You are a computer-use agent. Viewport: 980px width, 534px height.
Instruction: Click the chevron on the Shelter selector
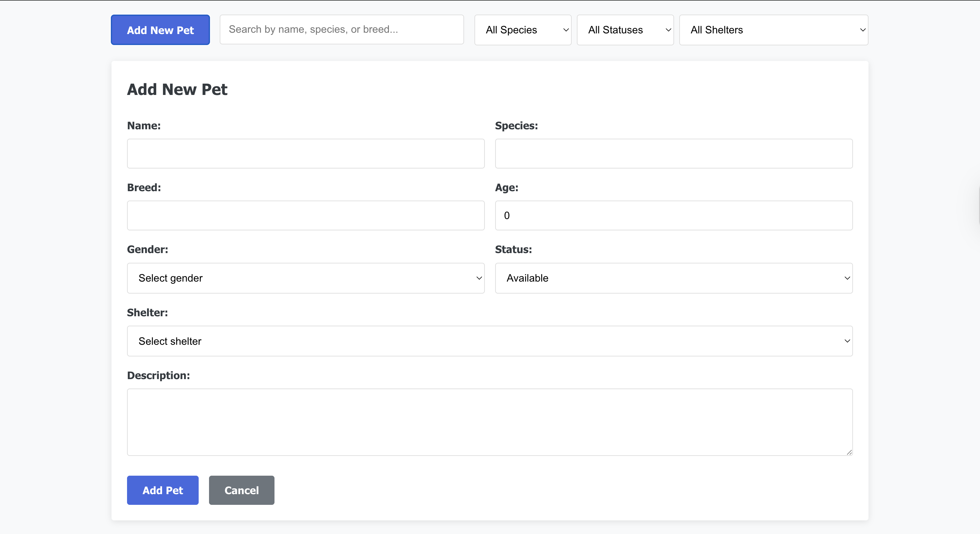(x=847, y=341)
